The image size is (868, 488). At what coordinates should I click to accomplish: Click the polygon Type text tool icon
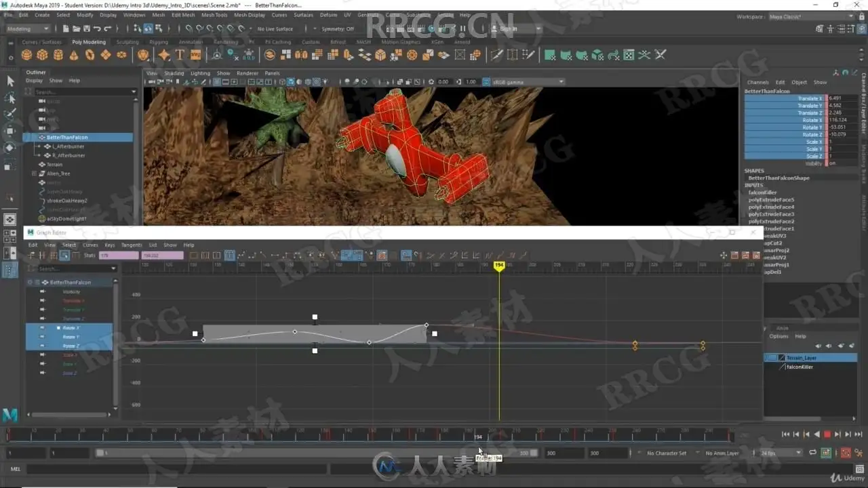pos(180,55)
